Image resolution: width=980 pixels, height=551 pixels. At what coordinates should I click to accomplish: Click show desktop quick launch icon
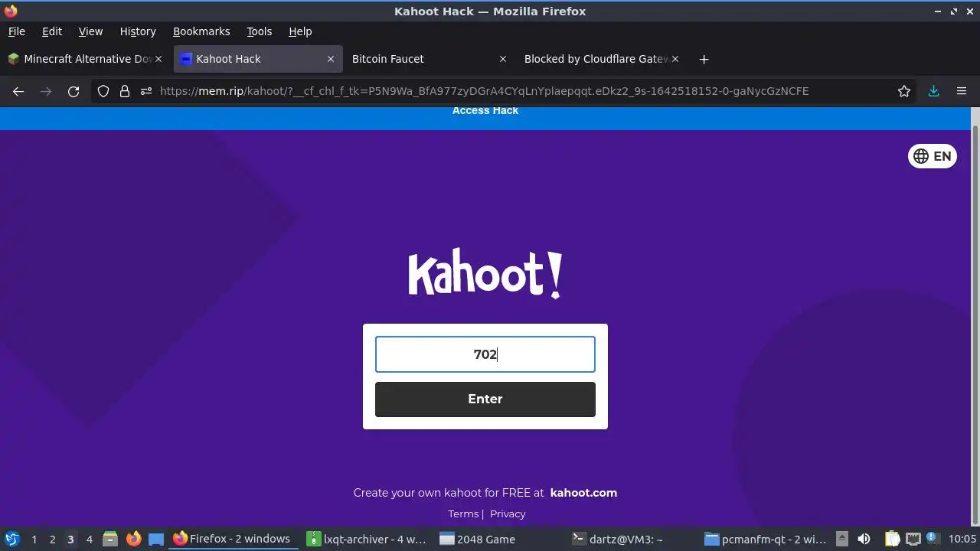coord(156,539)
